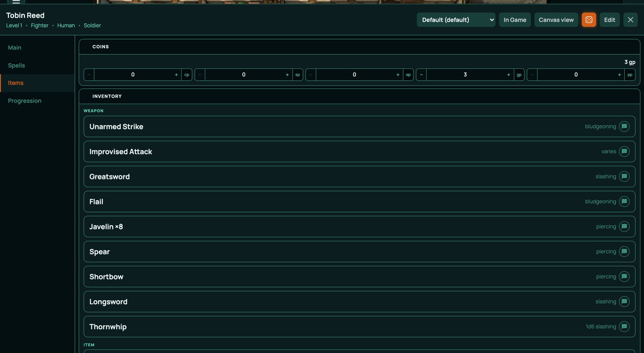Click the chat icon for Javelin
The image size is (644, 353).
coord(624,227)
